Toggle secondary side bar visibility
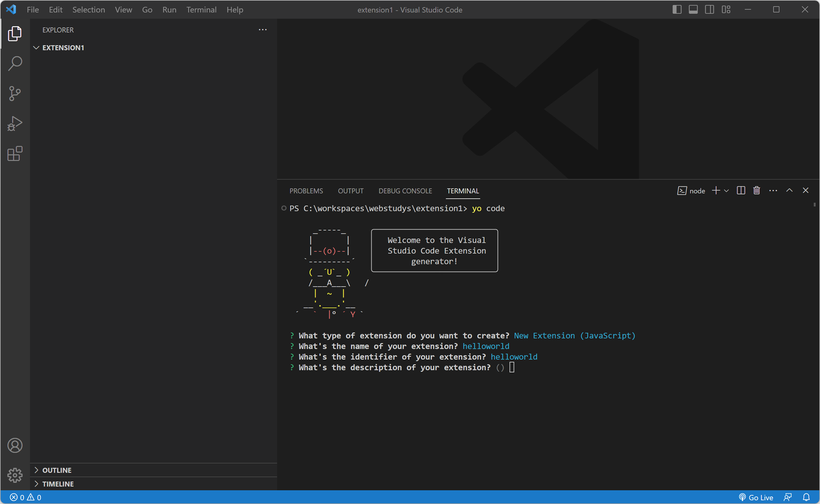Screen dimensions: 820x504 coord(709,10)
